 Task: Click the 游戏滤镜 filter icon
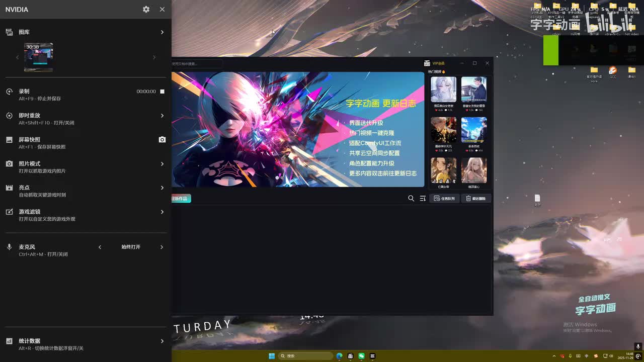[x=9, y=212]
